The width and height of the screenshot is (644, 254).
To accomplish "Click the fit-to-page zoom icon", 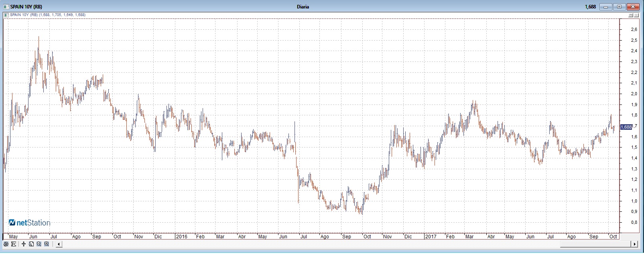I will tap(31, 244).
